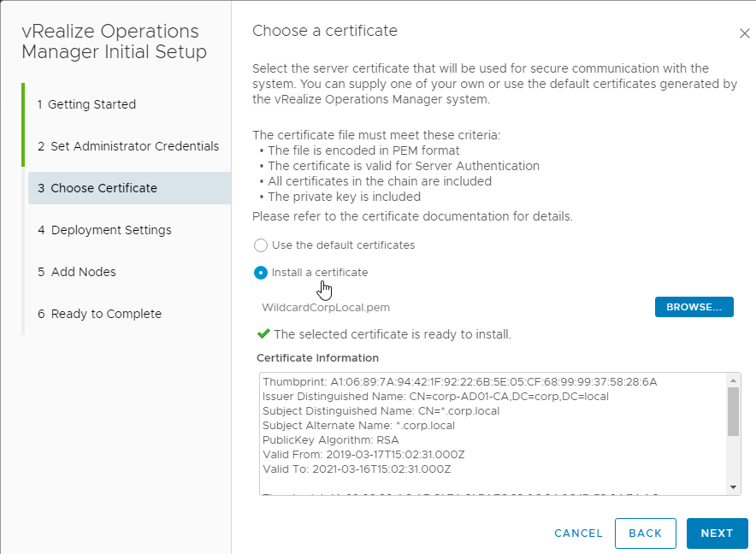
Task: Click the PublicKey Algorithm: RSA line
Action: (331, 439)
